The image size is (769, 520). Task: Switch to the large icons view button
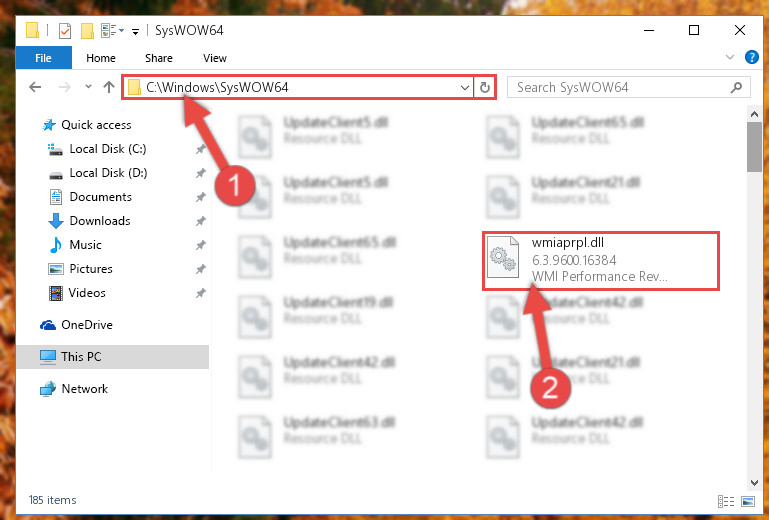[748, 501]
